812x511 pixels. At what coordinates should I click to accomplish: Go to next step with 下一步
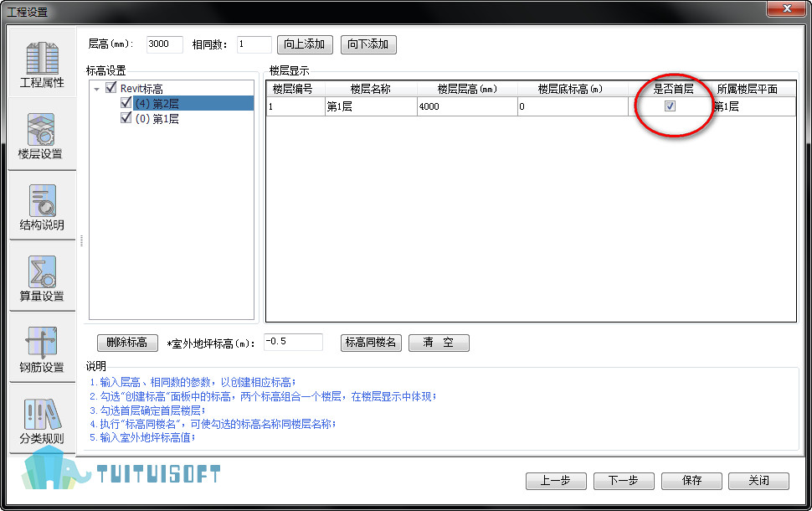coord(624,481)
